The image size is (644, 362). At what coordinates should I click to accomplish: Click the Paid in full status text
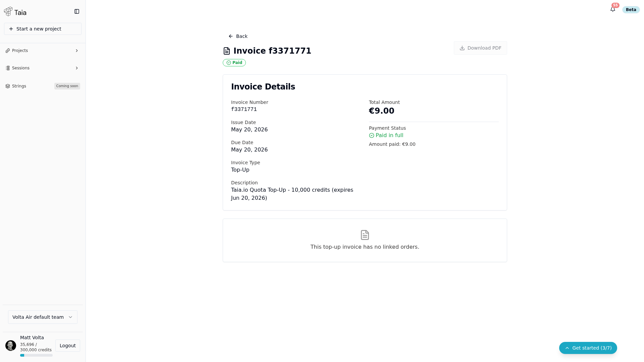tap(389, 135)
